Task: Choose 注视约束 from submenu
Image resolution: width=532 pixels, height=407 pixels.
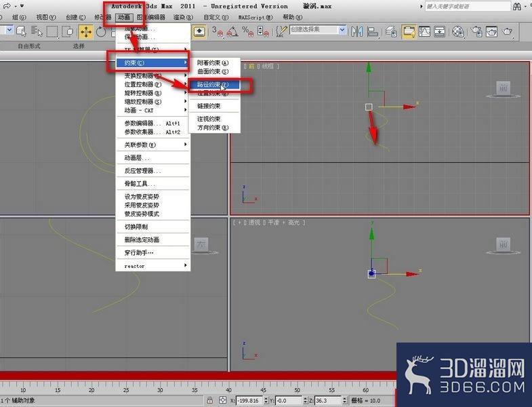Action: [x=214, y=119]
